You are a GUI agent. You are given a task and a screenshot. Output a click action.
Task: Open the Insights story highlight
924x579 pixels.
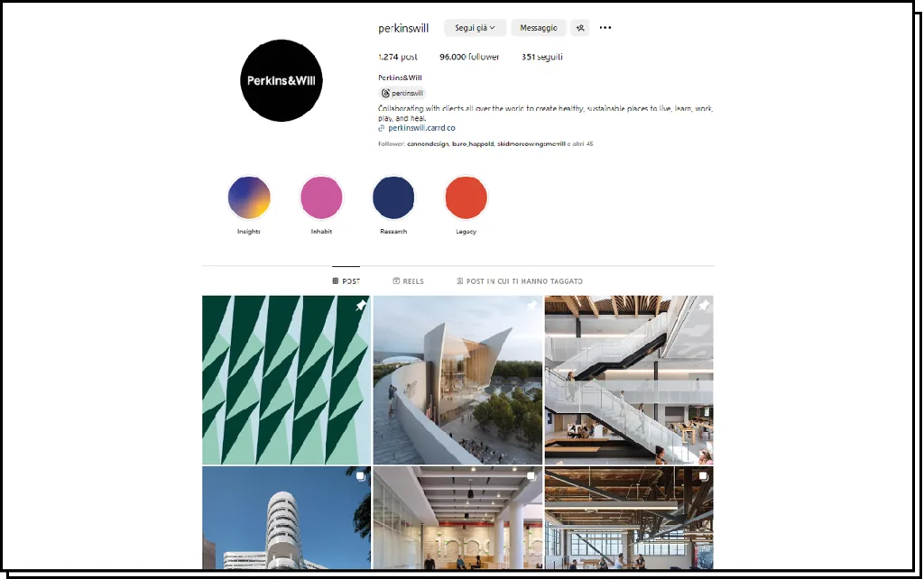pyautogui.click(x=249, y=198)
